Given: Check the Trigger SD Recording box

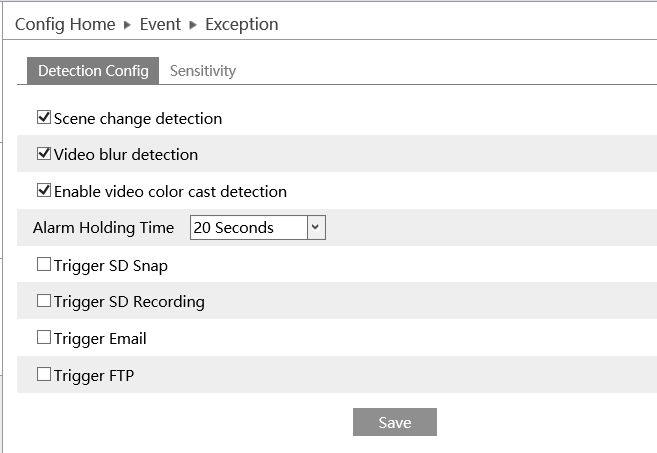Looking at the screenshot, I should (44, 301).
